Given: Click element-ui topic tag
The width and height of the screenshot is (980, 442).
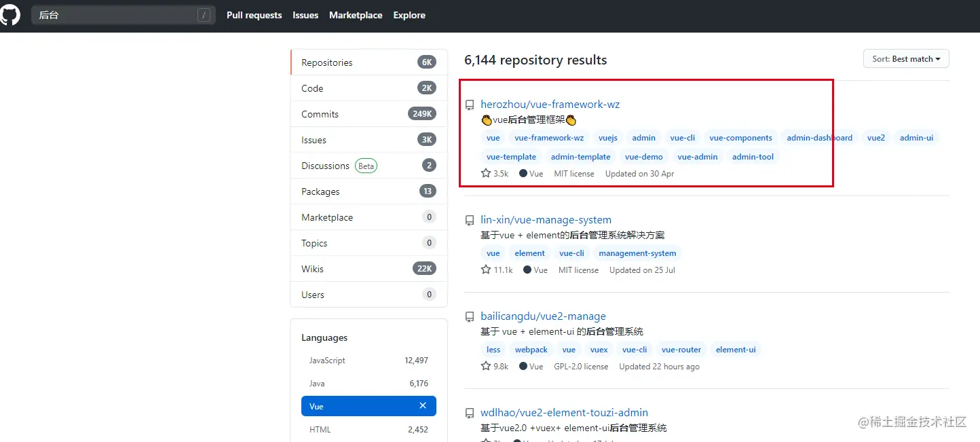Looking at the screenshot, I should (x=736, y=350).
